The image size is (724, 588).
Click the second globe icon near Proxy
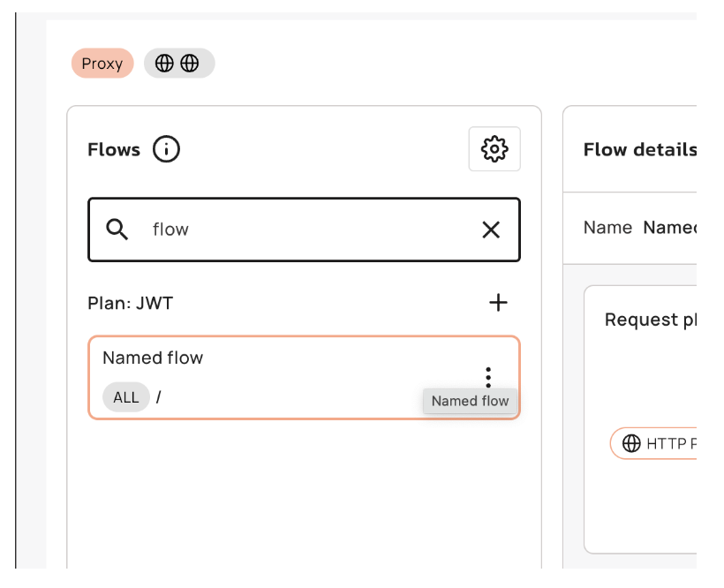[x=190, y=64]
